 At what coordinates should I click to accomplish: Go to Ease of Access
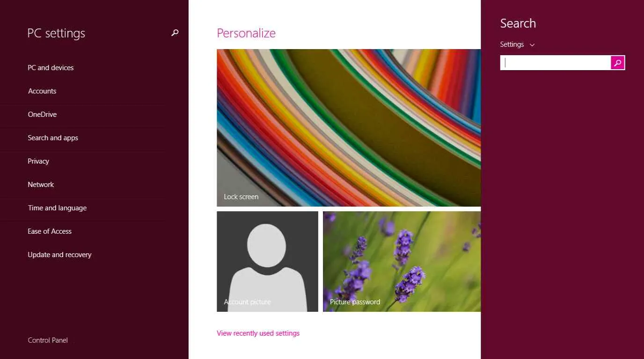point(50,231)
